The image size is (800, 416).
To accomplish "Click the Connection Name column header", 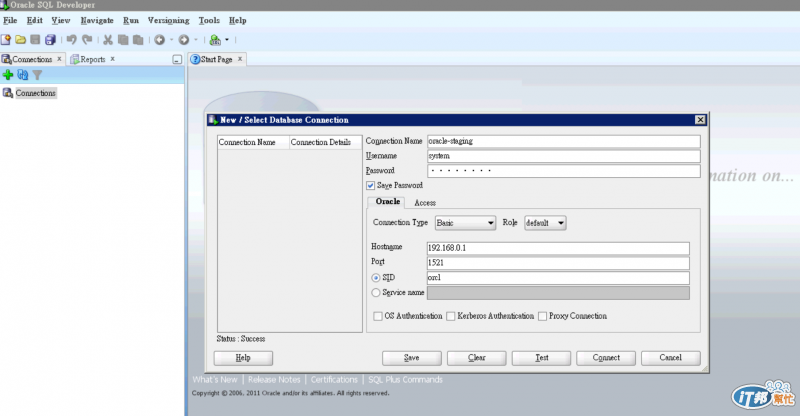I will [x=253, y=142].
